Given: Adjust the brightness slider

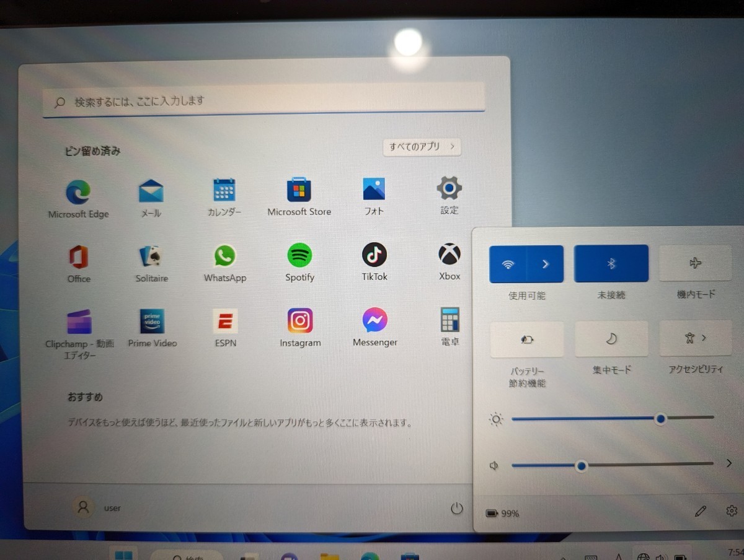Looking at the screenshot, I should click(x=613, y=419).
